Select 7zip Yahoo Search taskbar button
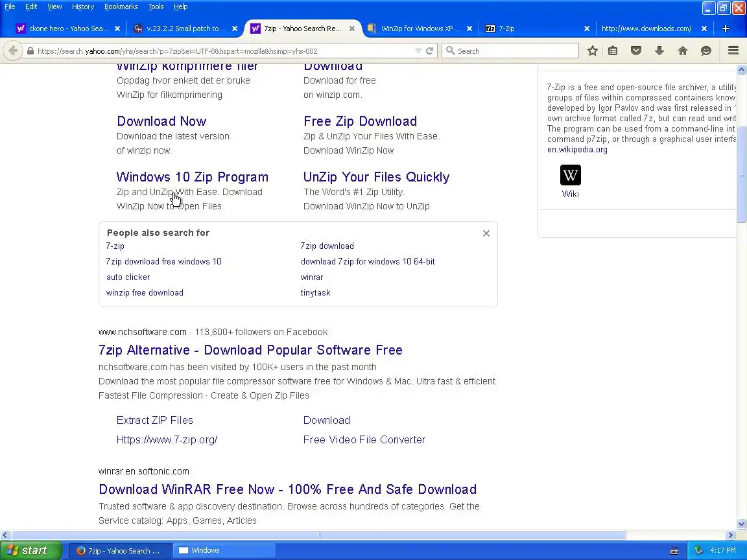The image size is (747, 560). click(120, 550)
